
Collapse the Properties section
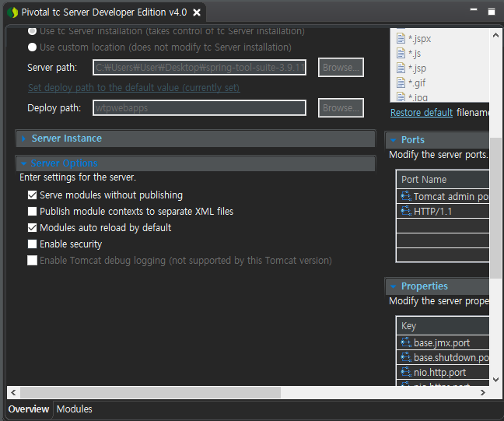(x=393, y=286)
